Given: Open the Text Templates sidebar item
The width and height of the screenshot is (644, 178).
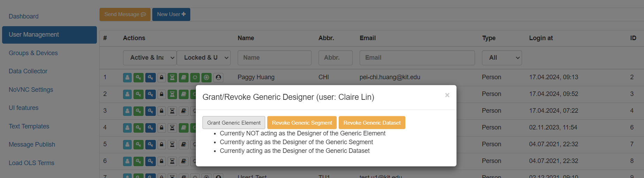Looking at the screenshot, I should coord(29,126).
